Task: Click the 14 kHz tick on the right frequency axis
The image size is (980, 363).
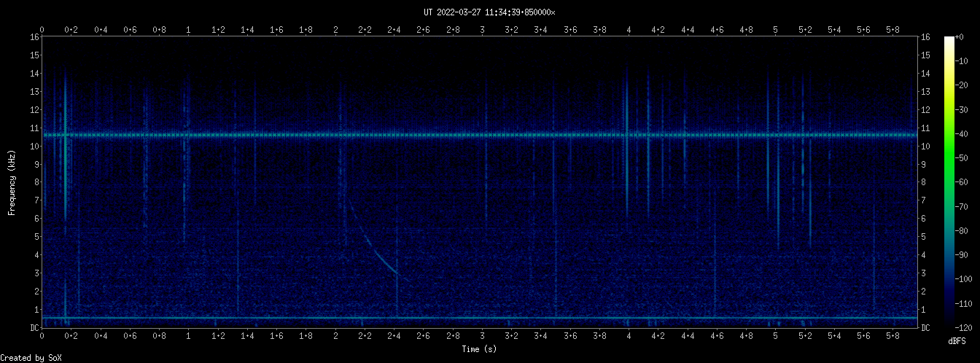Action: pyautogui.click(x=925, y=74)
